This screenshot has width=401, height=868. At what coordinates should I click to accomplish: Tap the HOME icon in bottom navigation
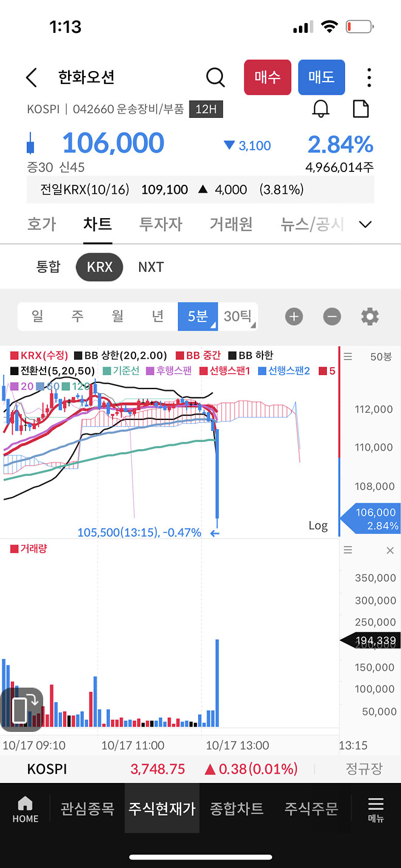point(25,808)
